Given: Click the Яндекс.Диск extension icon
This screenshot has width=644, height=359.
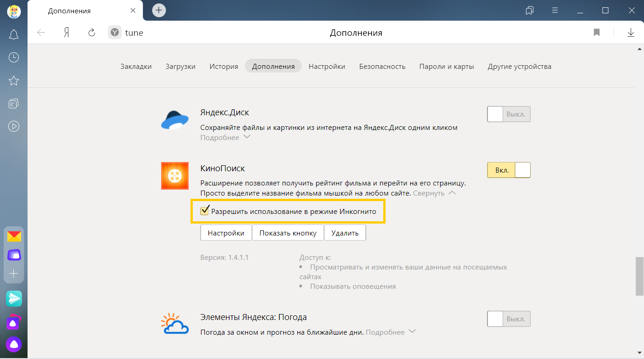Looking at the screenshot, I should coord(175,120).
